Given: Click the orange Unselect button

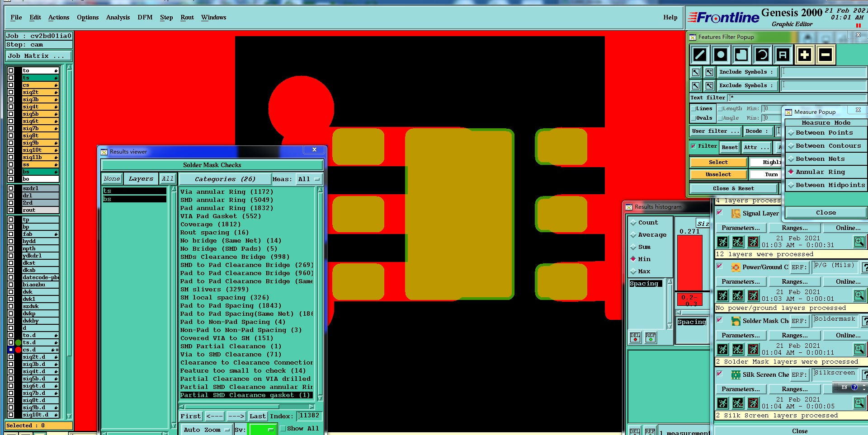Looking at the screenshot, I should pyautogui.click(x=718, y=174).
